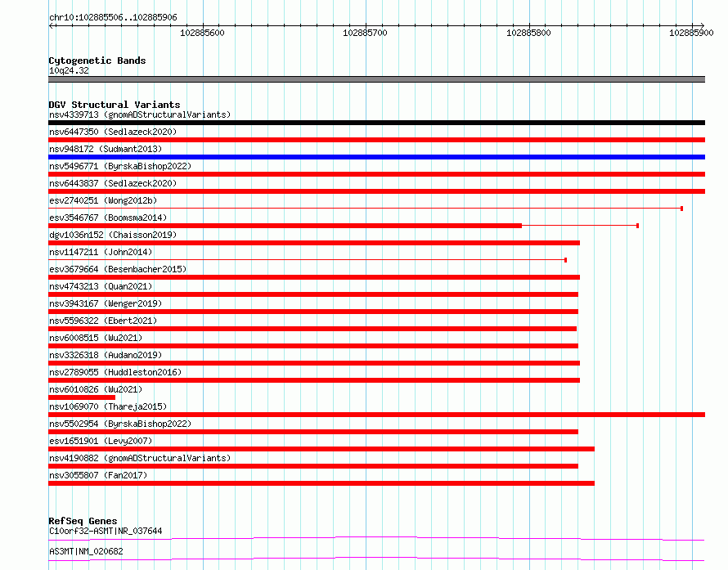728x570 pixels.
Task: Click nsv1147211 end marker square
Action: (565, 260)
